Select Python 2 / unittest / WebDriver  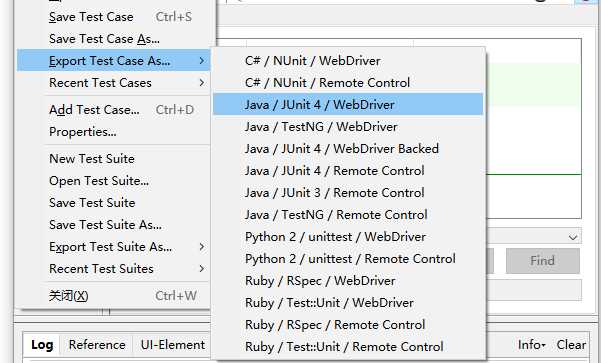tap(348, 237)
